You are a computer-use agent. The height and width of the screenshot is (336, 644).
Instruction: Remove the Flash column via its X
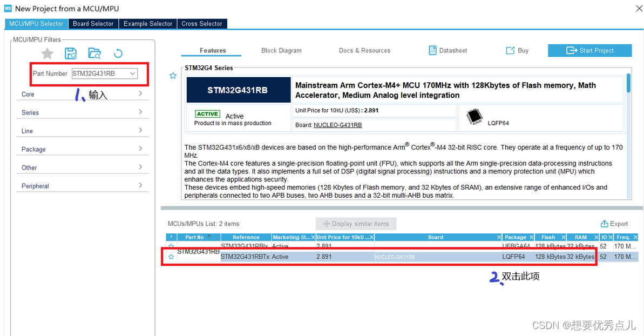[x=564, y=238]
